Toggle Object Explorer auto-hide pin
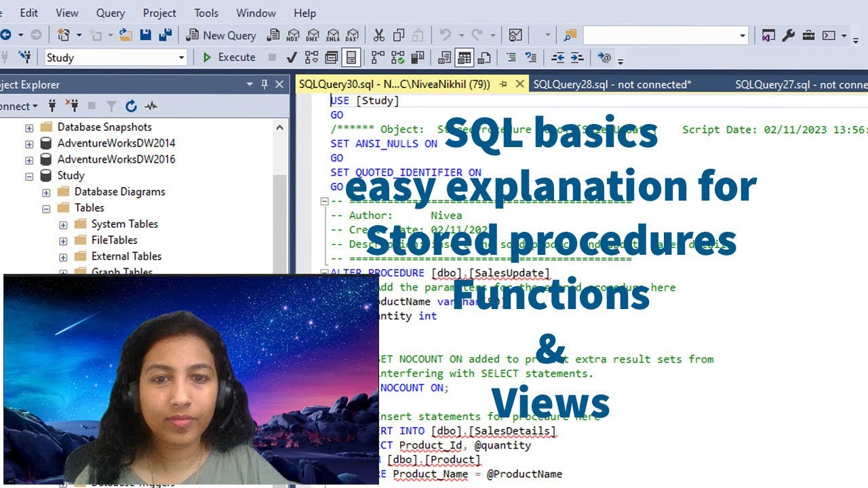Viewport: 868px width, 488px height. (264, 84)
